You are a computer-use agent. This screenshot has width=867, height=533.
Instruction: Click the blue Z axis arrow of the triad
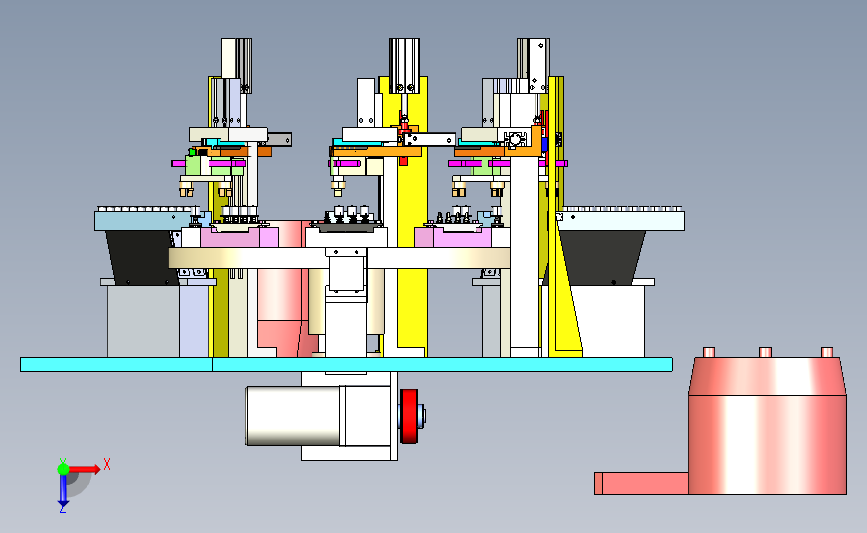pyautogui.click(x=63, y=491)
